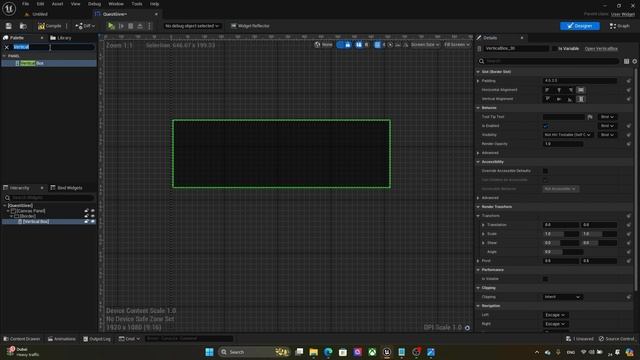Switch to Designer mode

(x=580, y=26)
